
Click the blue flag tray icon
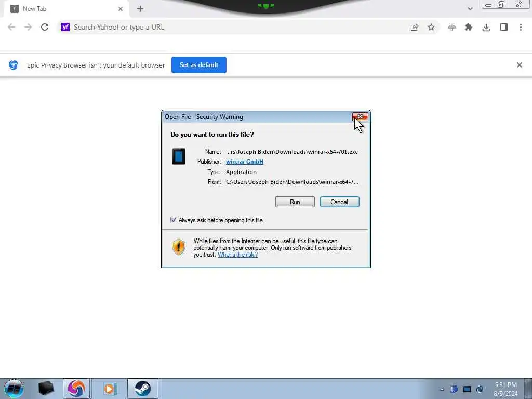[x=454, y=389]
